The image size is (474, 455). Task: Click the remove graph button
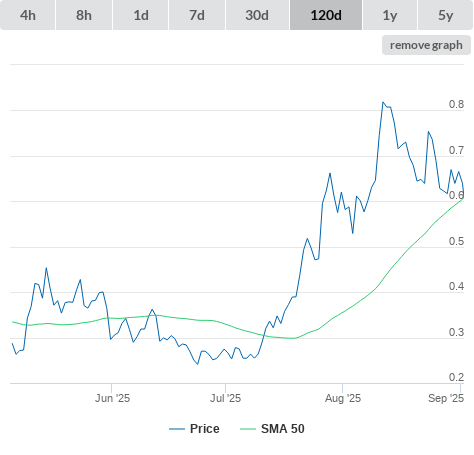[426, 45]
